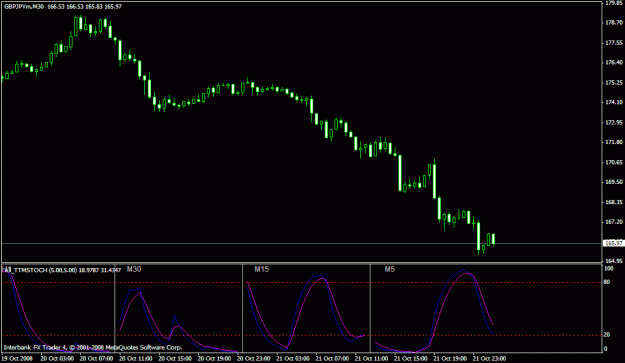Click the 177.55 price axis label
This screenshot has width=625, height=363.
(614, 43)
